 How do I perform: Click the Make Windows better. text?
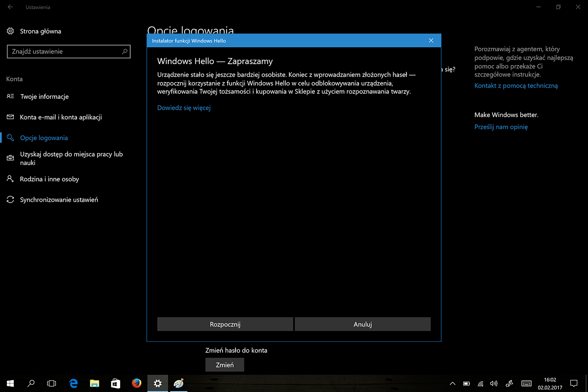coord(506,115)
